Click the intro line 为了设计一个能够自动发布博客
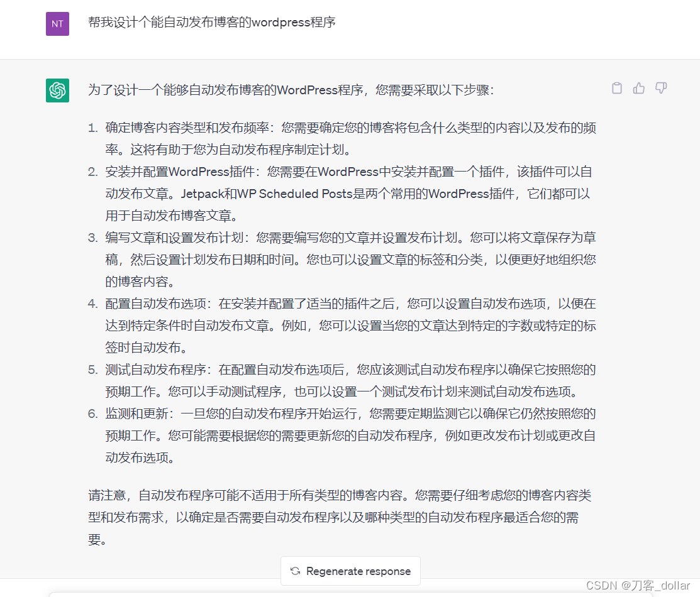700x597 pixels. pyautogui.click(x=291, y=90)
